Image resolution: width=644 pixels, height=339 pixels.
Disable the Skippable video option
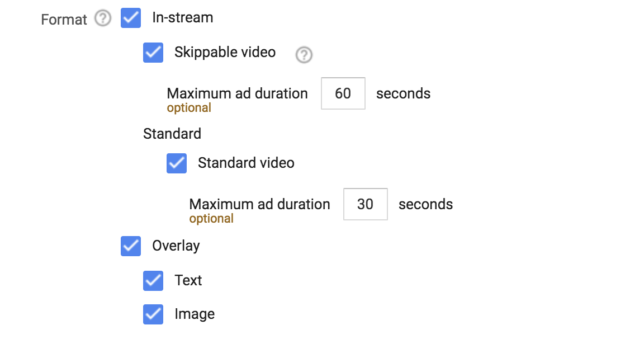click(x=153, y=53)
